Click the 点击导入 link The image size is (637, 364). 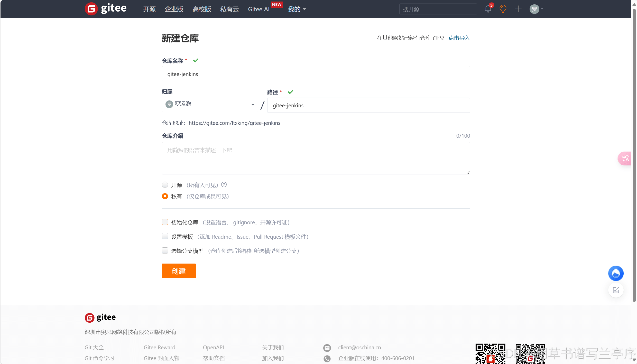coord(459,38)
